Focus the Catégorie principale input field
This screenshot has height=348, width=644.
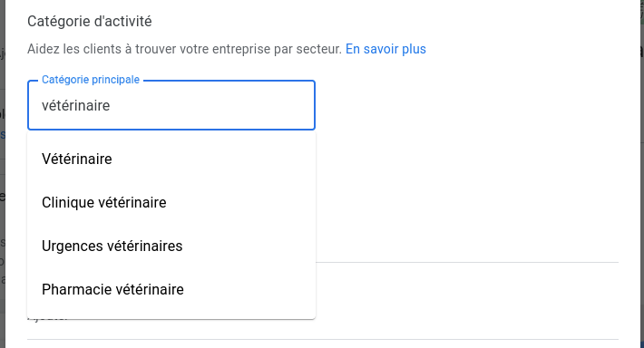(x=171, y=105)
